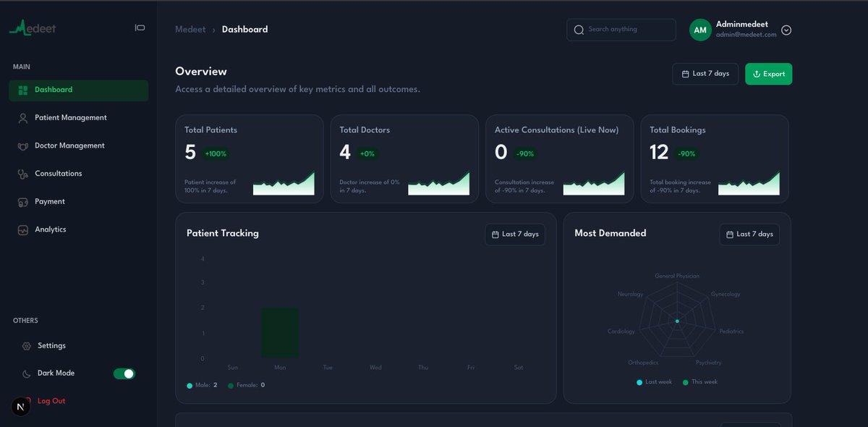Open the Total Patients card
Image resolution: width=868 pixels, height=427 pixels.
[250, 158]
